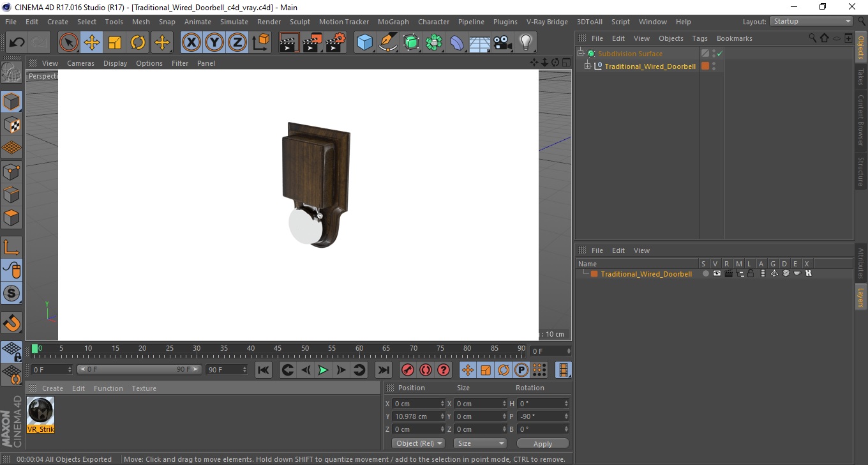Activate the Rotate tool in toolbar
This screenshot has width=868, height=465.
(x=138, y=43)
